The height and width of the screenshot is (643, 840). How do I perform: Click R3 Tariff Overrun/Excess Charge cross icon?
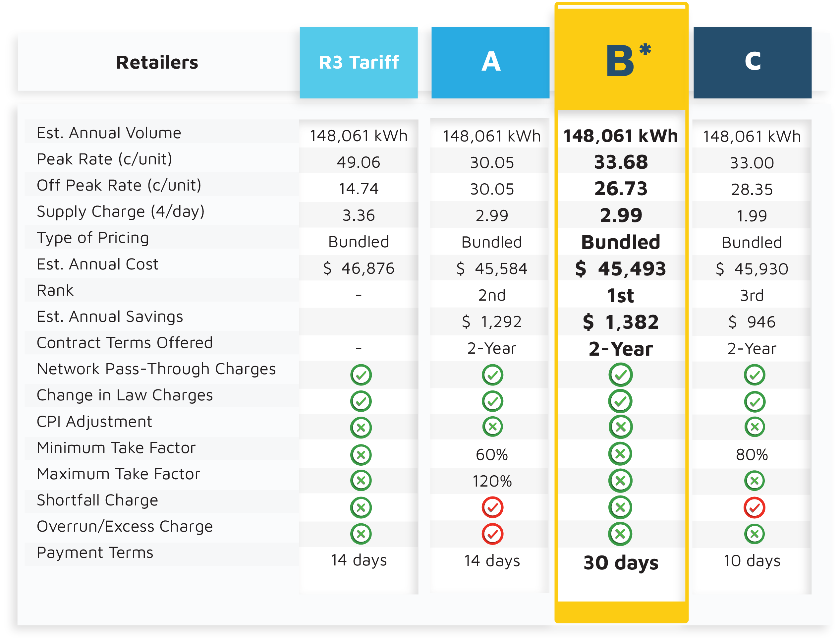tap(361, 534)
